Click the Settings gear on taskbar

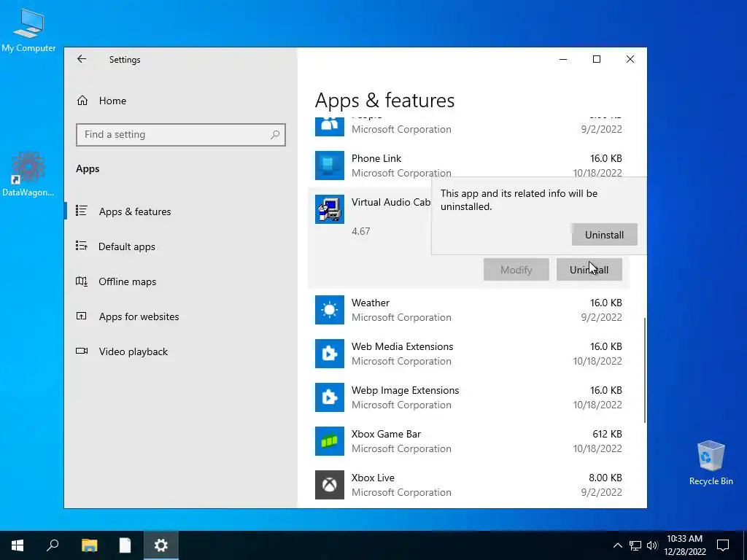coord(161,545)
